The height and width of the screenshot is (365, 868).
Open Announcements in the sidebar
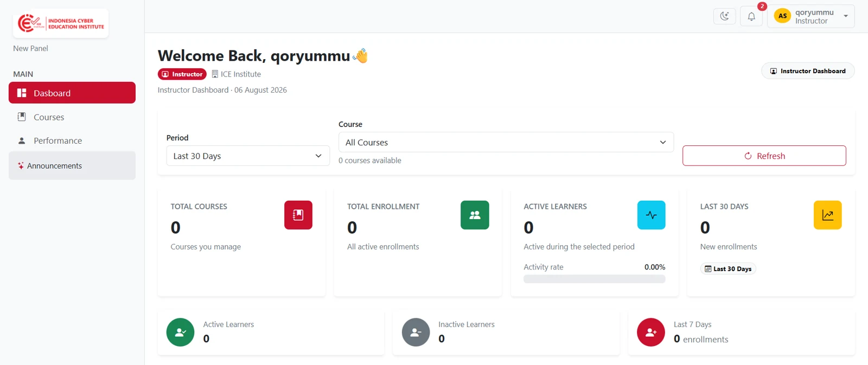72,165
